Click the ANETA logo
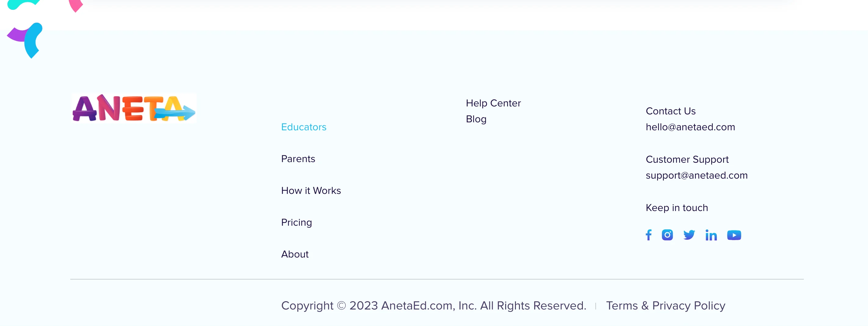 (x=134, y=108)
